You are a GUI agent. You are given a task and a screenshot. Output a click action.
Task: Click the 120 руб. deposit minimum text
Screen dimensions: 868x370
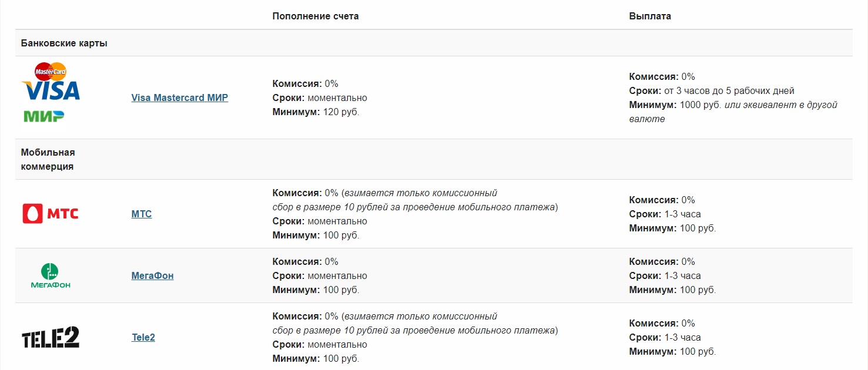coord(341,112)
